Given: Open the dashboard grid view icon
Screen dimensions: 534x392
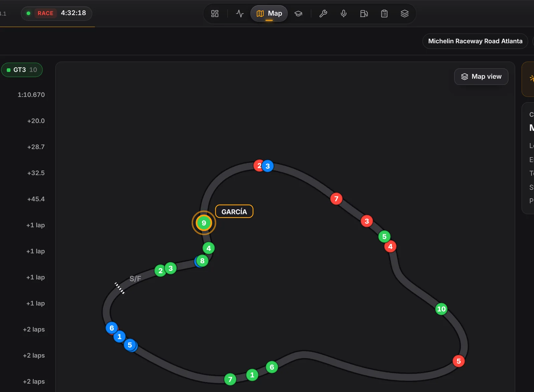Looking at the screenshot, I should (215, 14).
